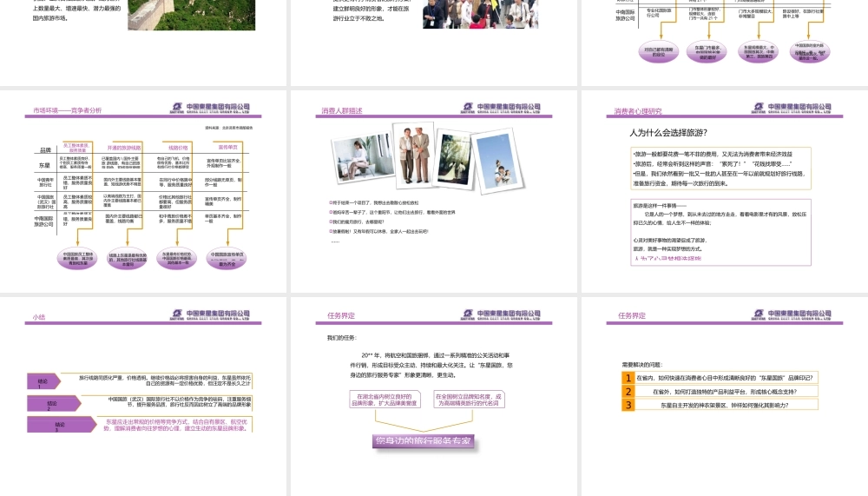Click 任务界定 title above 需要解决的问题
The width and height of the screenshot is (868, 496).
[x=632, y=315]
